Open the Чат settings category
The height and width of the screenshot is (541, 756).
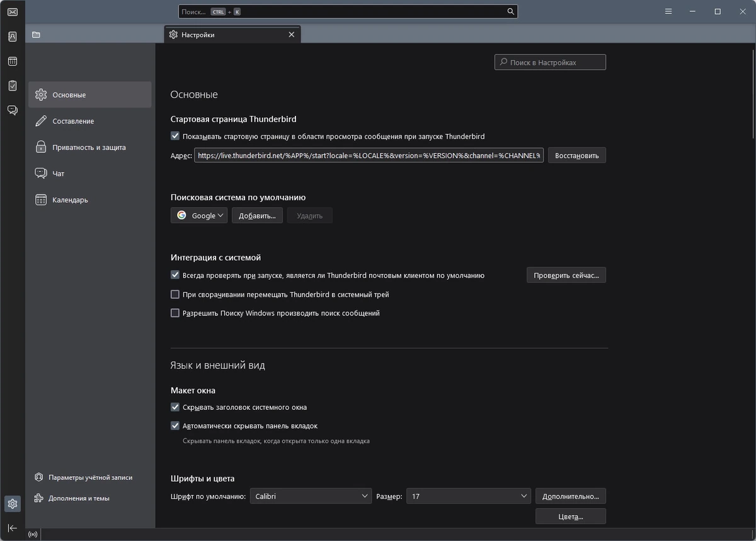tap(90, 173)
